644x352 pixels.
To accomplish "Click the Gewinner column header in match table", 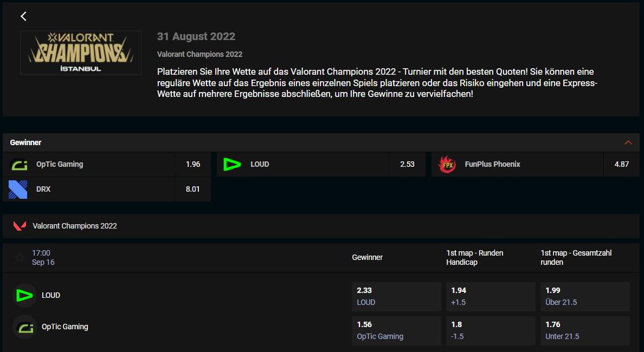I will coord(367,257).
